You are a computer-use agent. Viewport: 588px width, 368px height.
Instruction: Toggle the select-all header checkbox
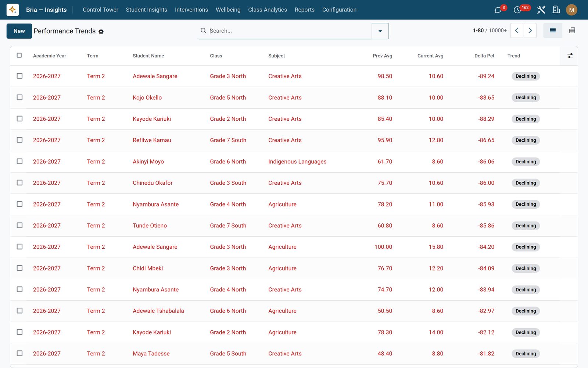[19, 55]
